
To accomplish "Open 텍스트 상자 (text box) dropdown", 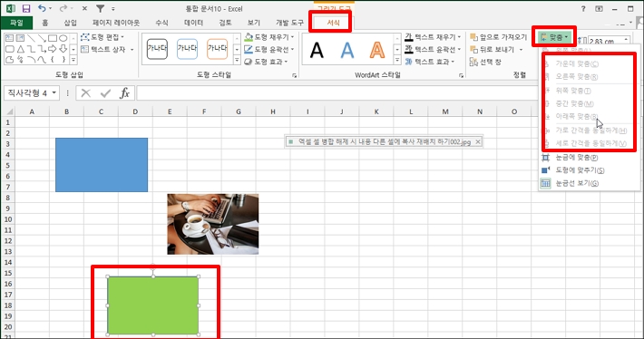I will click(x=108, y=49).
